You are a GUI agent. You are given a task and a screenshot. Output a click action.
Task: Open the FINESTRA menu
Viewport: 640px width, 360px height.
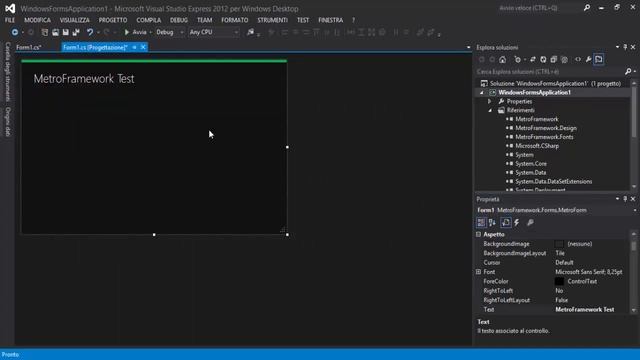[331, 20]
